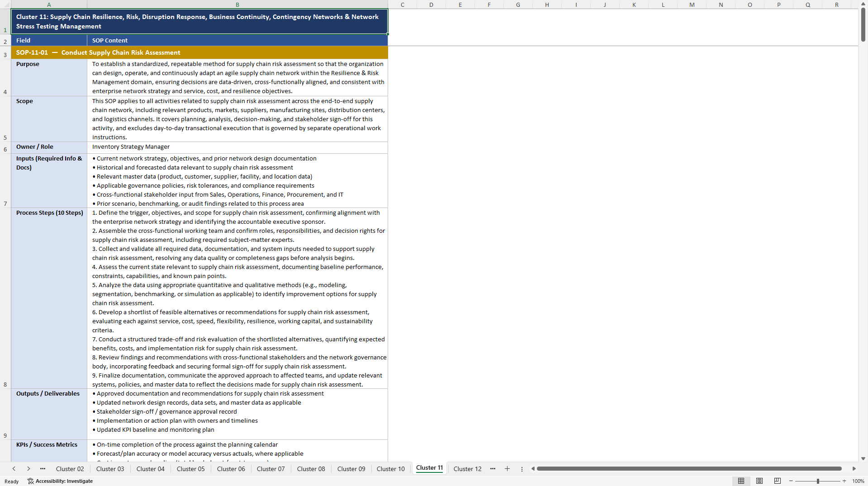The height and width of the screenshot is (486, 868).
Task: Click vertical scrollbar down arrow
Action: click(863, 458)
